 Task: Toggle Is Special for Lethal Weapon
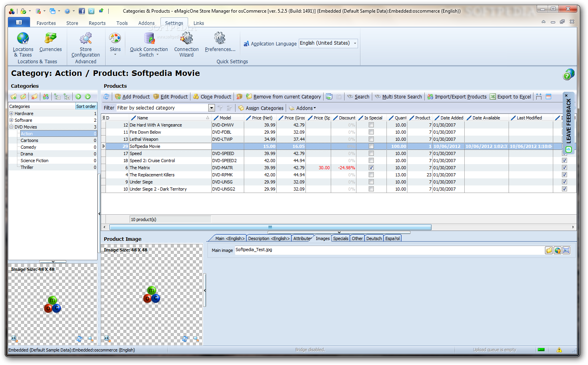pyautogui.click(x=371, y=139)
